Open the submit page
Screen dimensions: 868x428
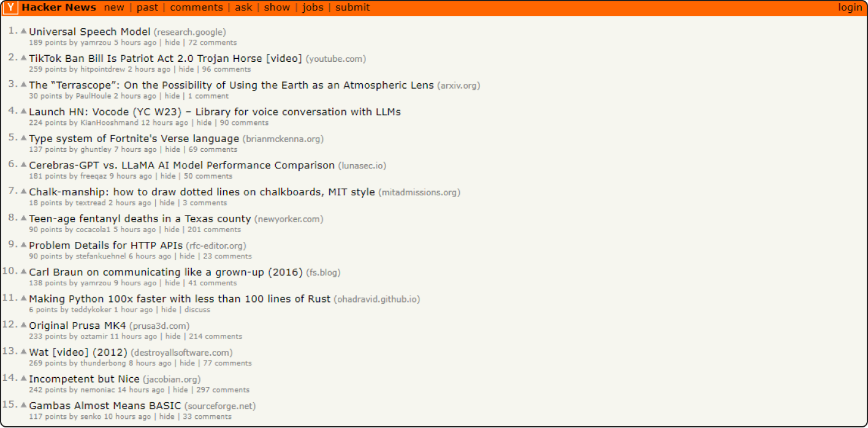tap(352, 7)
